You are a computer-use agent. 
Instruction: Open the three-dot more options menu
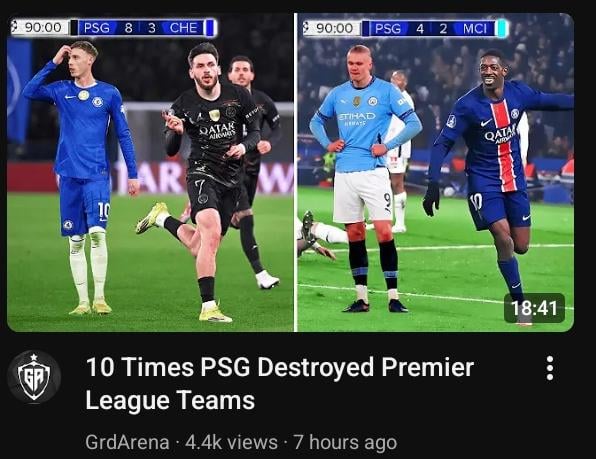coord(550,368)
